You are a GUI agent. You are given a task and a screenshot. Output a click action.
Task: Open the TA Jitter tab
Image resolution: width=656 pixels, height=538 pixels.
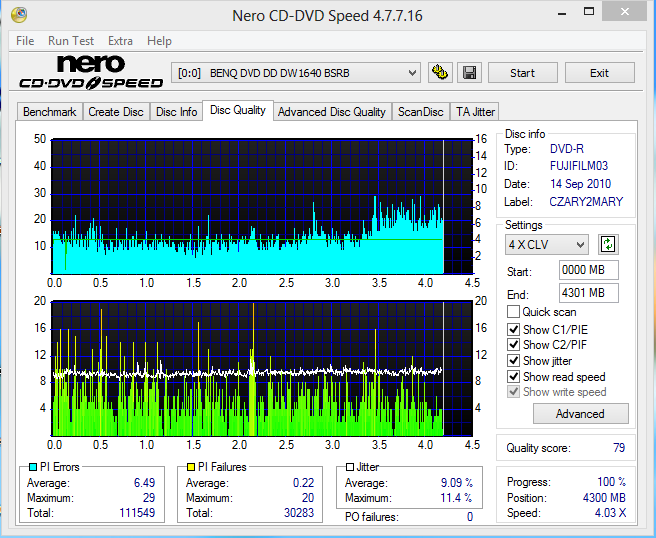(475, 112)
